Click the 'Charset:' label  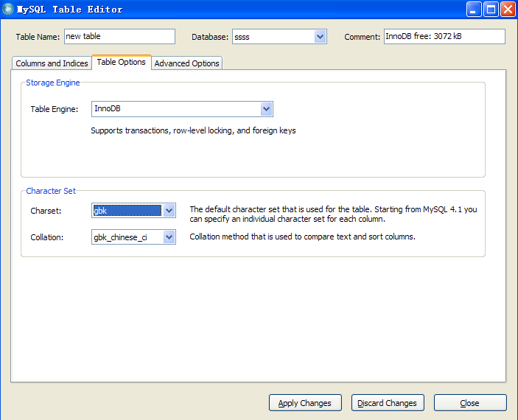pos(46,211)
